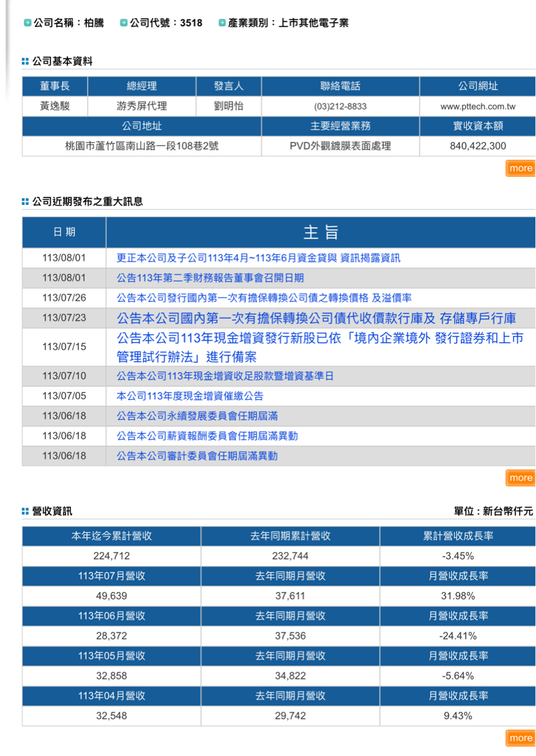The image size is (536, 756).
Task: Click date cell 113/07/15
Action: tap(64, 347)
